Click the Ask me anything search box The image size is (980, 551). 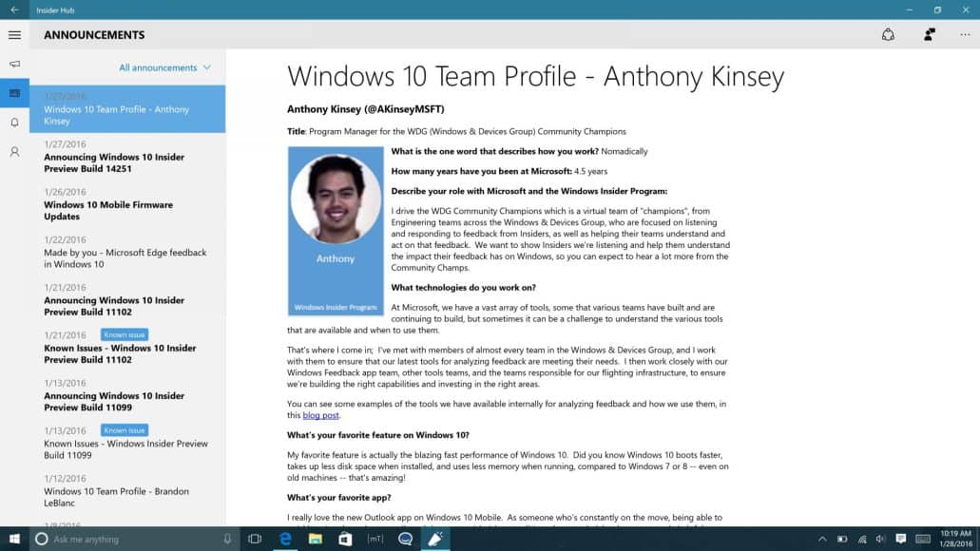134,539
